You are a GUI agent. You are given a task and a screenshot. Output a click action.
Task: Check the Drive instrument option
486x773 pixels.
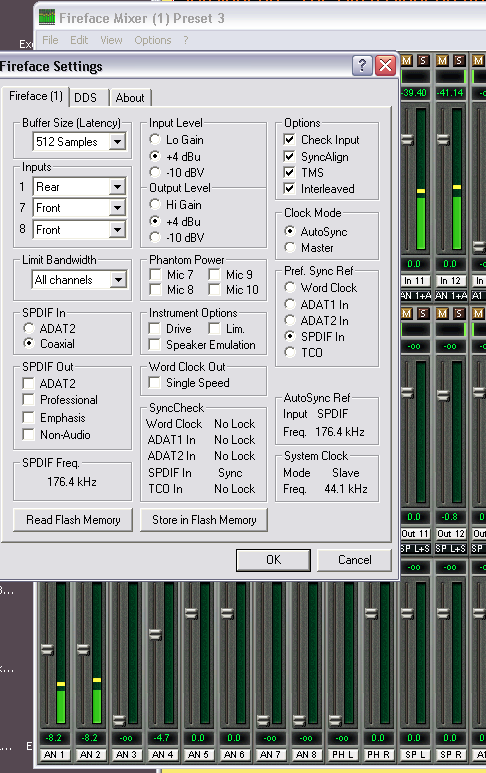pyautogui.click(x=155, y=328)
